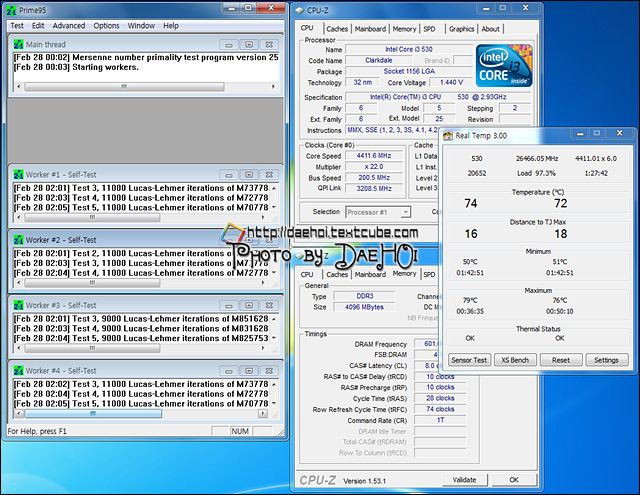
Task: Select Caches tab in lower CPU-Z window
Action: (337, 275)
